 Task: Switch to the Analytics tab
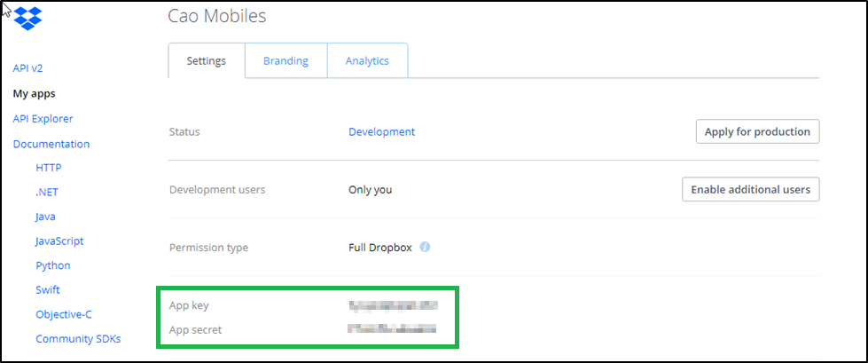coord(368,60)
